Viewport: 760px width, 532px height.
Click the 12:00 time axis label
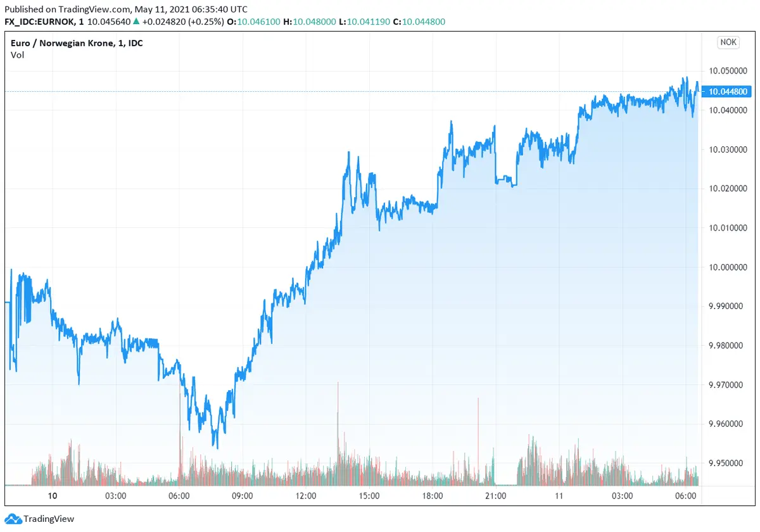[306, 495]
